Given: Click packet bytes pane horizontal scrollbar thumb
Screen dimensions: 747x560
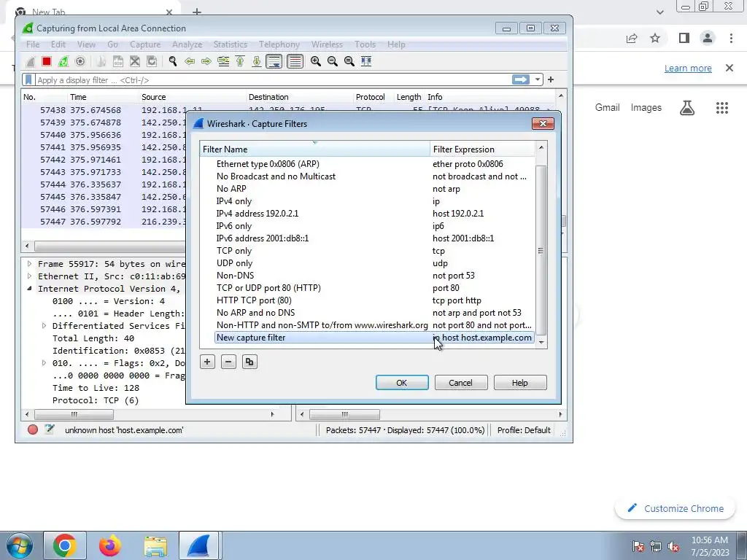Looking at the screenshot, I should pyautogui.click(x=344, y=414).
